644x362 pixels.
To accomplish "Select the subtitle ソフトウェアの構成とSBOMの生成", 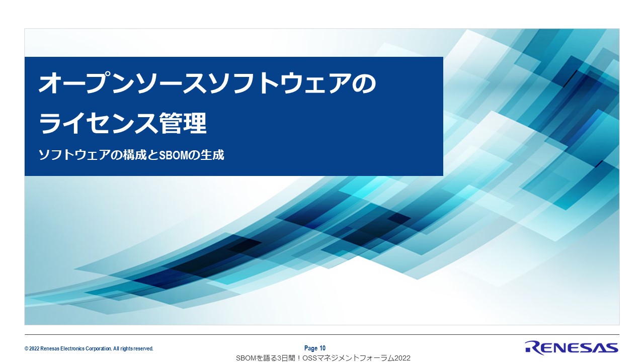I will tap(131, 155).
